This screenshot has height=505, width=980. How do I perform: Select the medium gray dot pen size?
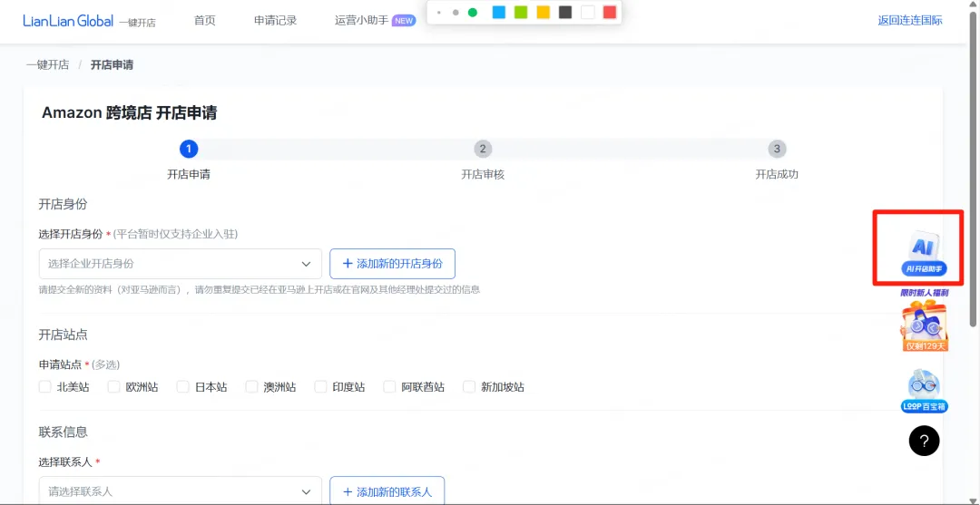point(456,13)
